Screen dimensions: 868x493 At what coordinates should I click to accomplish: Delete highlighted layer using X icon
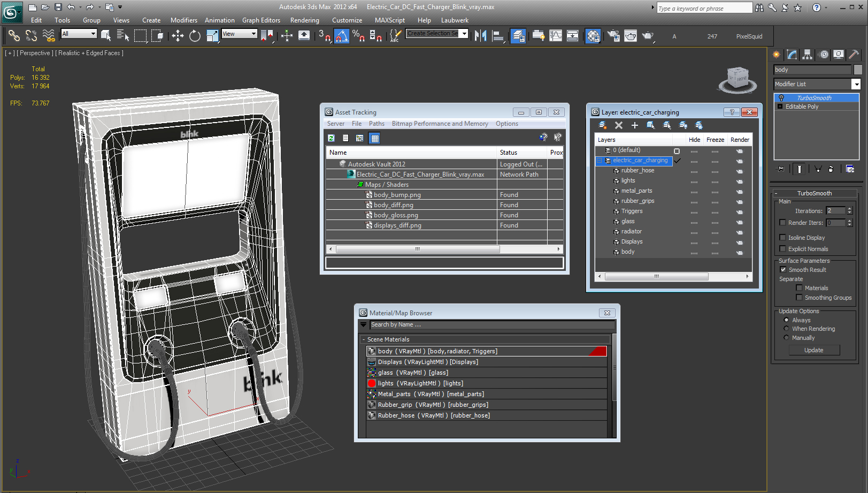tap(619, 125)
